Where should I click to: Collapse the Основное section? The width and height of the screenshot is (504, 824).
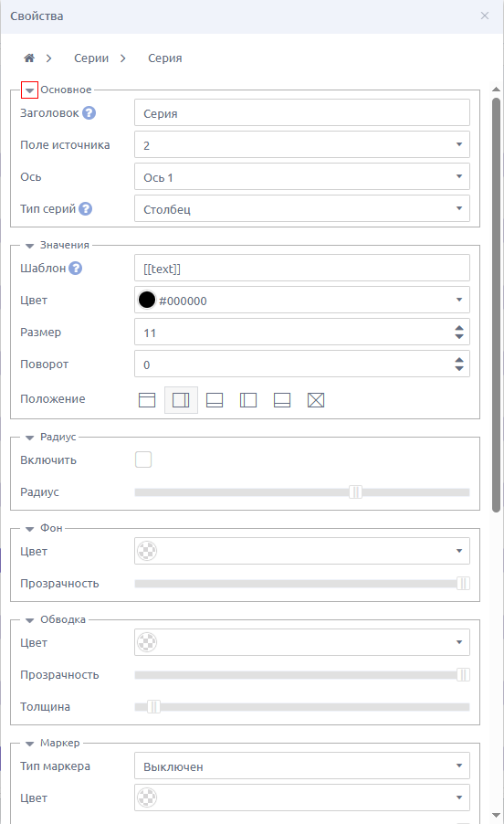[29, 90]
